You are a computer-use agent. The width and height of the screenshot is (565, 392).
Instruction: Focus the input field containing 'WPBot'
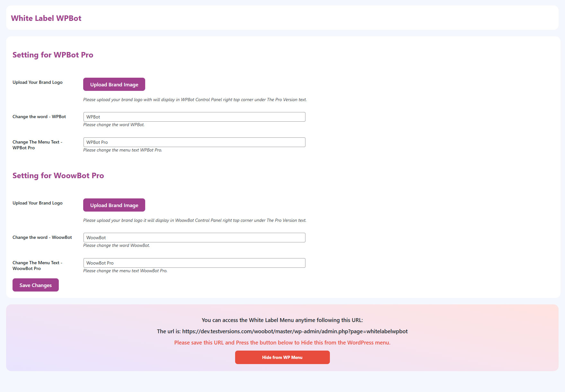(194, 117)
